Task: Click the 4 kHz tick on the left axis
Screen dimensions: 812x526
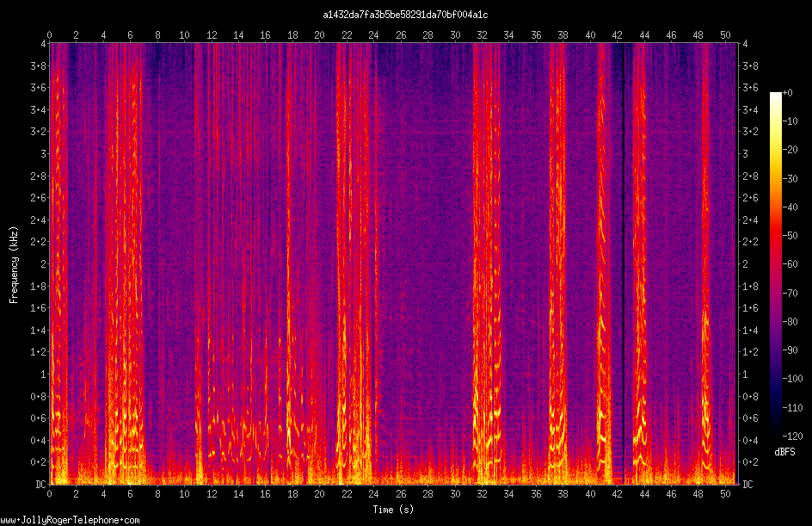Action: (44, 44)
